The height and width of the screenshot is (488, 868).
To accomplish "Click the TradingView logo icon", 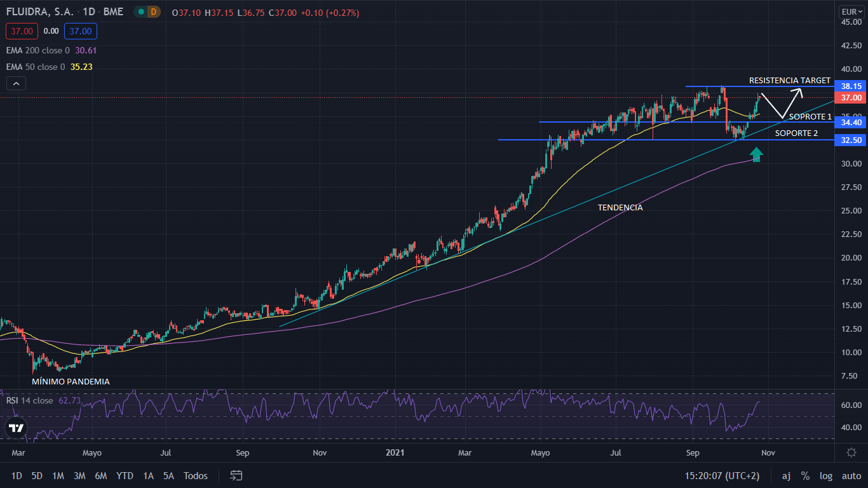I will 17,428.
